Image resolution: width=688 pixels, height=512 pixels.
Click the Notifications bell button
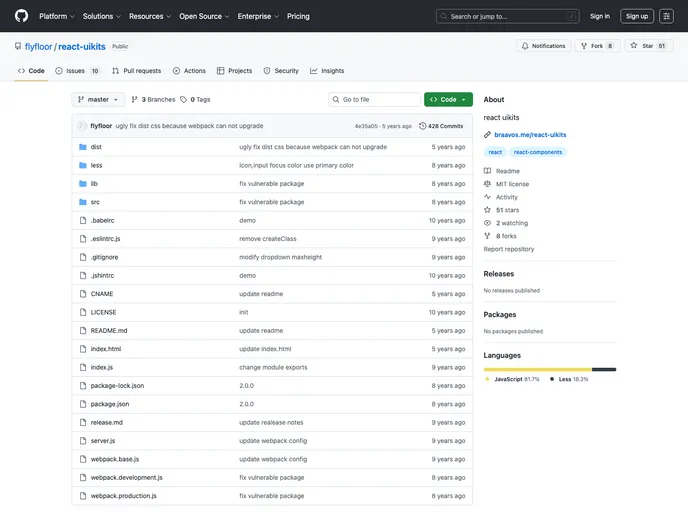point(543,46)
